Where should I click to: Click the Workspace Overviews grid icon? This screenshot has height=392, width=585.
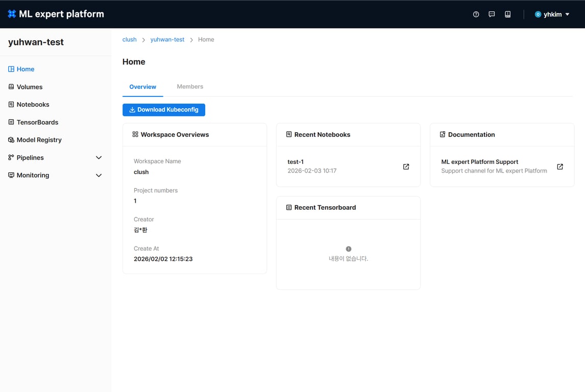pos(135,134)
